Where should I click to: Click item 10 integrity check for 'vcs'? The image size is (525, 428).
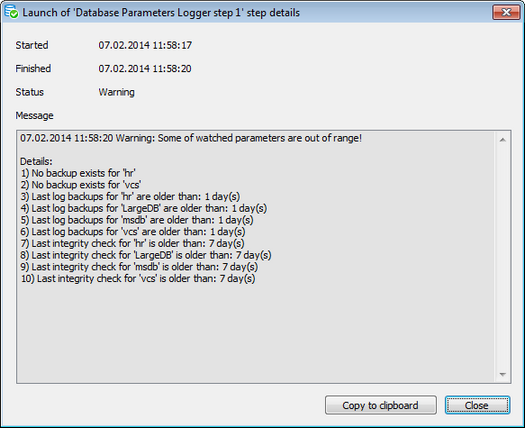138,279
